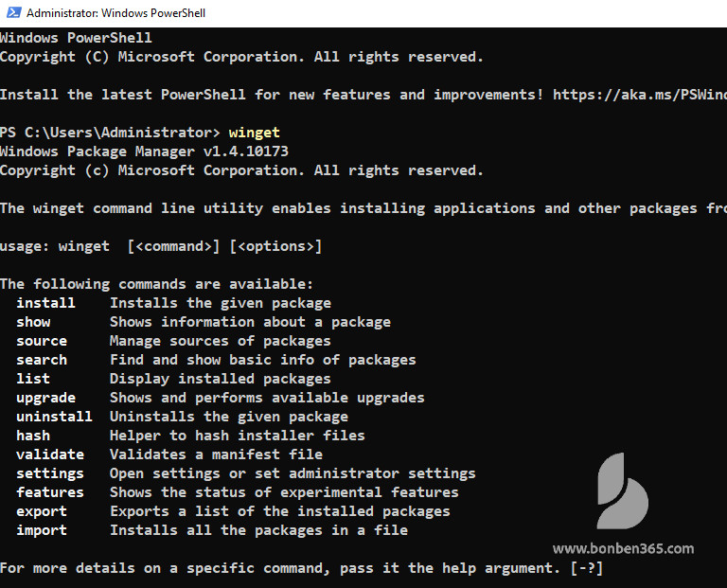Click the window title 'Administrator: Windows PowerShell'
The width and height of the screenshot is (727, 588).
tap(115, 13)
